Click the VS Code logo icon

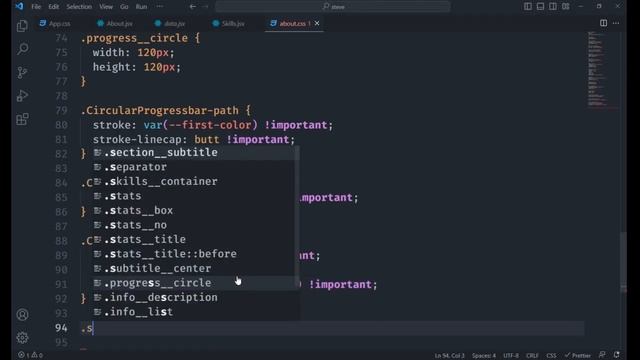19,6
